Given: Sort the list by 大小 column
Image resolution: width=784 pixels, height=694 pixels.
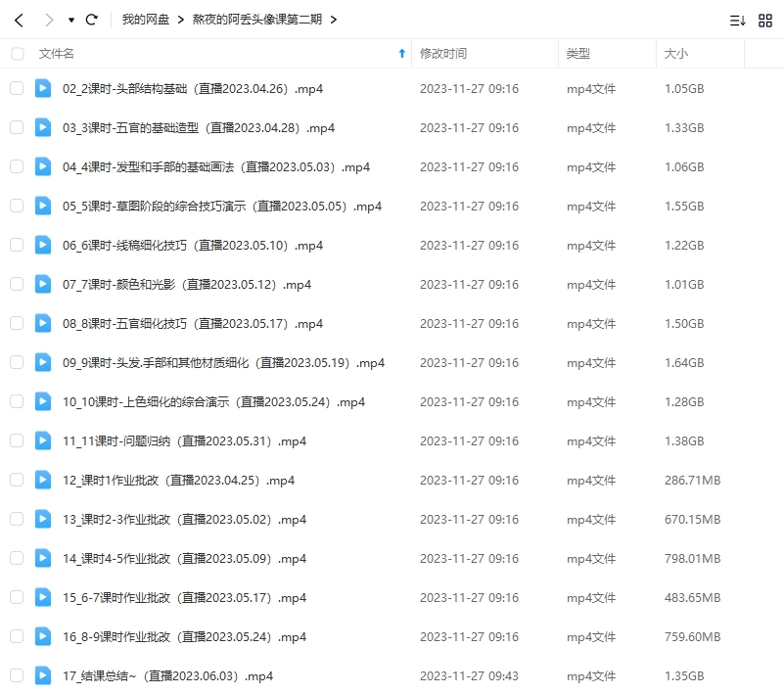Looking at the screenshot, I should pyautogui.click(x=676, y=54).
